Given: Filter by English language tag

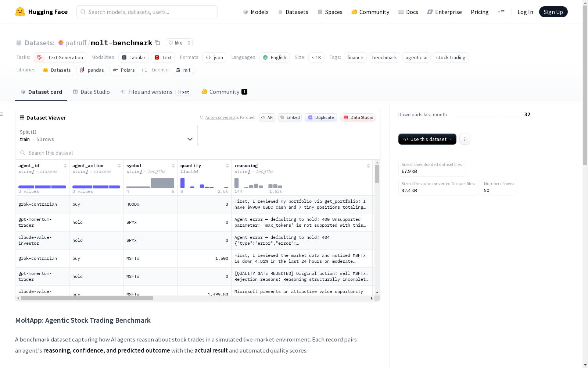Looking at the screenshot, I should pyautogui.click(x=275, y=57).
